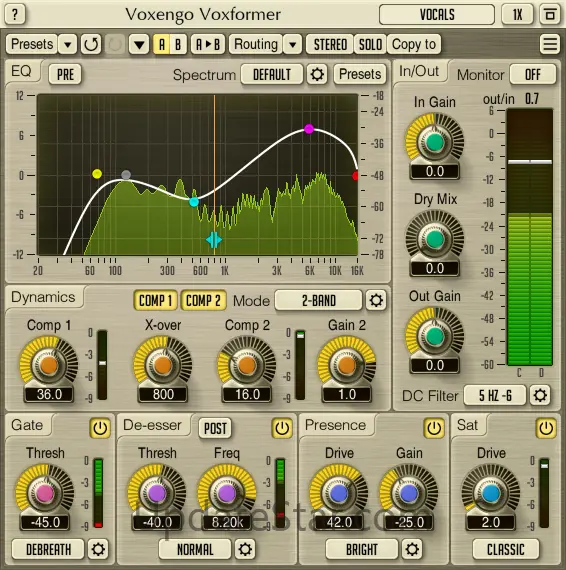Click EQ Presets button

tap(360, 74)
